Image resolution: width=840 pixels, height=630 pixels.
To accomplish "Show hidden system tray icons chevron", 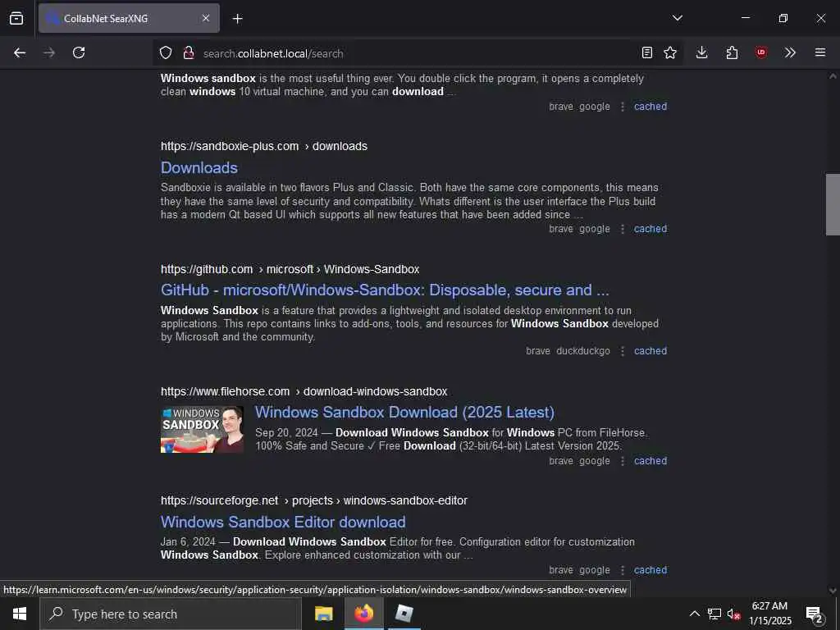I will [x=694, y=614].
